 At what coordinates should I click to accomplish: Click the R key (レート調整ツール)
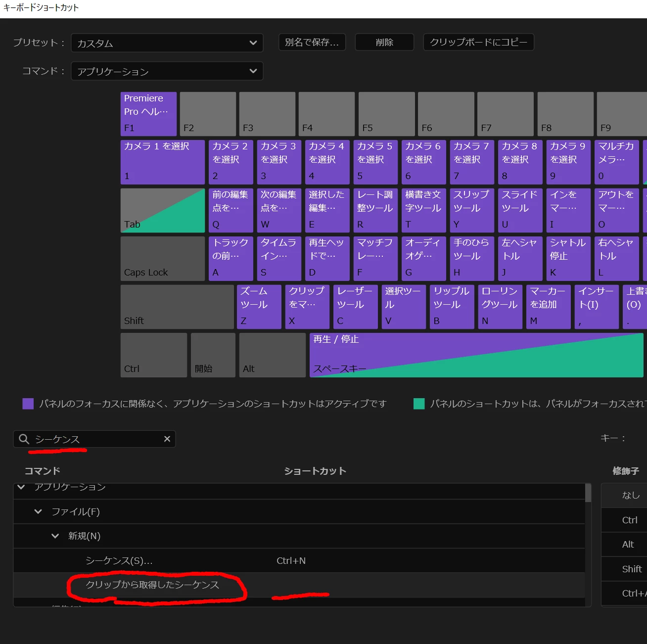click(x=375, y=210)
